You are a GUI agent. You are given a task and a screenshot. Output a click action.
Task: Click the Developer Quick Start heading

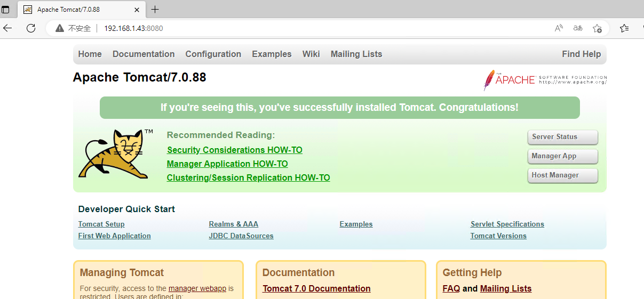tap(126, 209)
